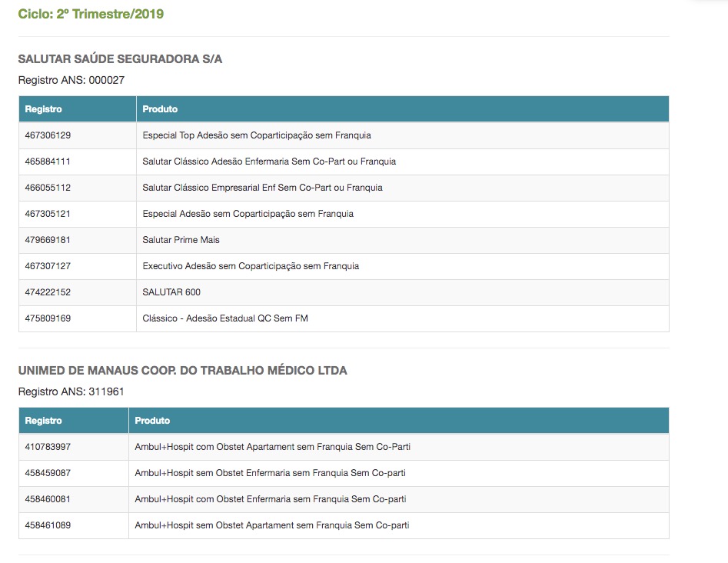Viewport: 728px width, 563px height.
Task: Select 'Clássico - Adesão Estadual QC Sem FM'
Action: [x=225, y=318]
